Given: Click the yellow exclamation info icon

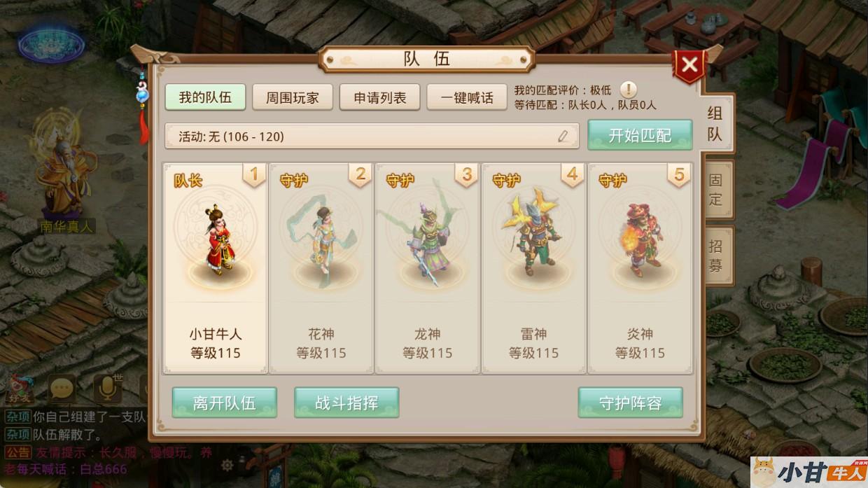Looking at the screenshot, I should (x=629, y=90).
